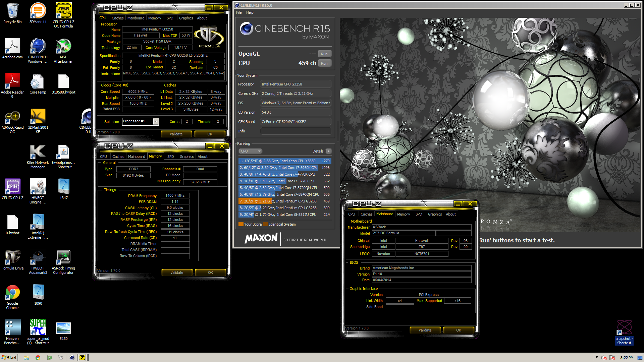Run the CPU benchmark test

pos(324,63)
